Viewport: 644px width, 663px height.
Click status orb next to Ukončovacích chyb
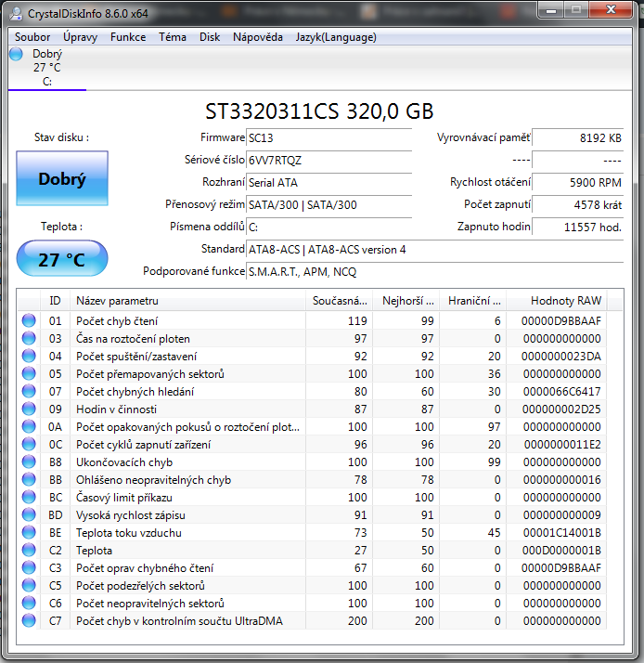point(30,462)
